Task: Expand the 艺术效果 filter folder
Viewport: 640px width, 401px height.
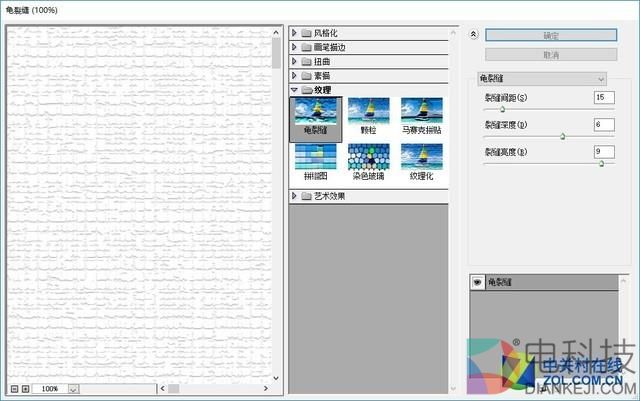Action: click(x=294, y=196)
